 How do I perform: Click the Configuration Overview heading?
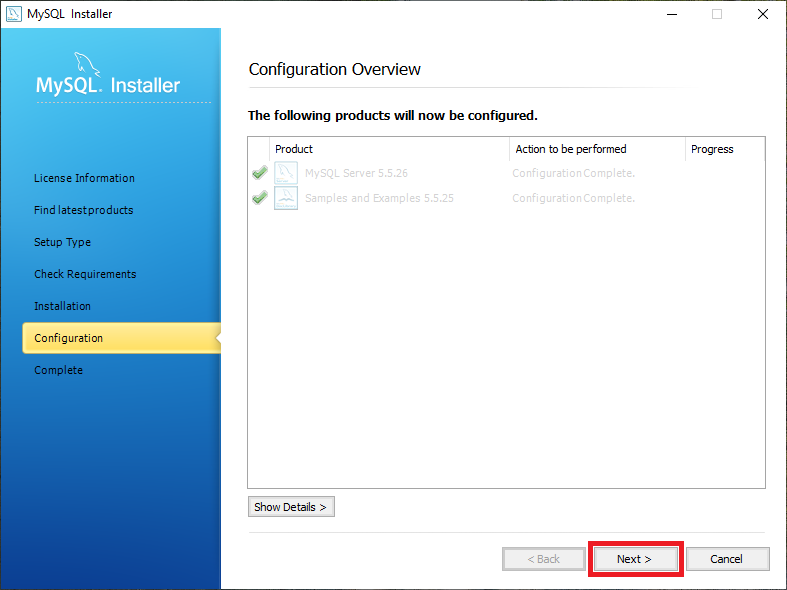click(335, 69)
